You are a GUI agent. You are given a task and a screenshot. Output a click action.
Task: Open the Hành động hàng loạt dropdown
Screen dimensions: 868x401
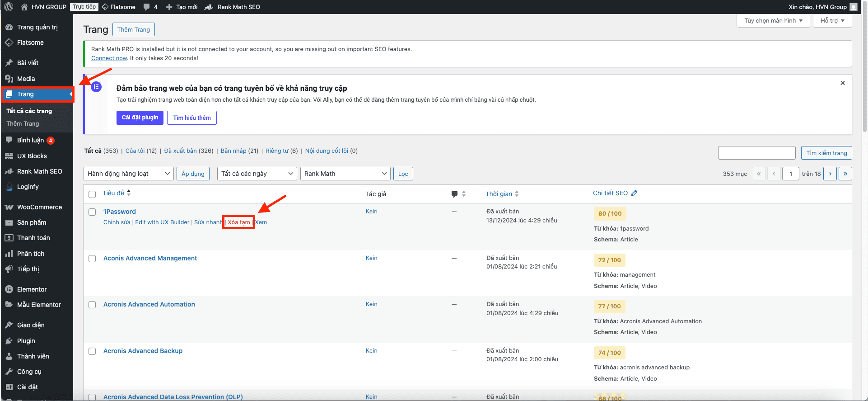click(129, 174)
